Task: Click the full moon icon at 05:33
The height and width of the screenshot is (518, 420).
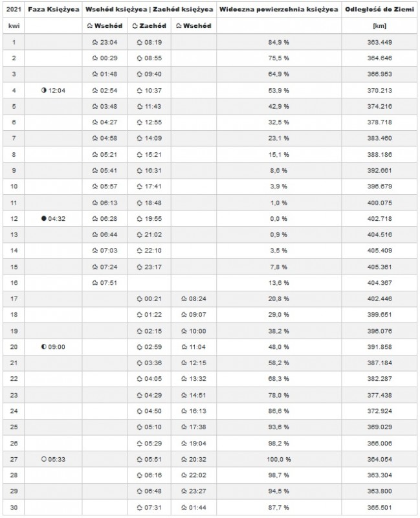Action: click(x=44, y=458)
